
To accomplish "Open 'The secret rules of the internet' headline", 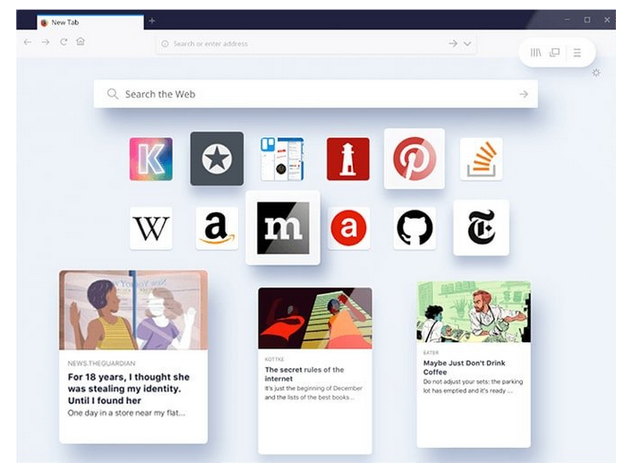I will (x=304, y=374).
